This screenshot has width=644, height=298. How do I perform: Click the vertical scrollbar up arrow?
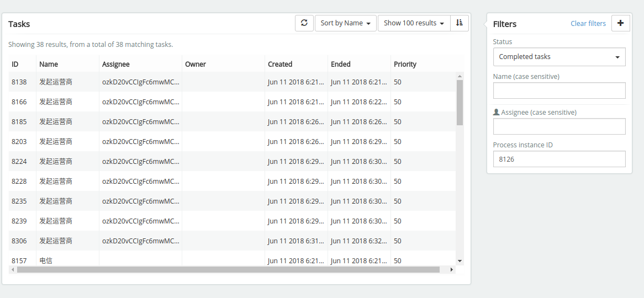pos(460,76)
